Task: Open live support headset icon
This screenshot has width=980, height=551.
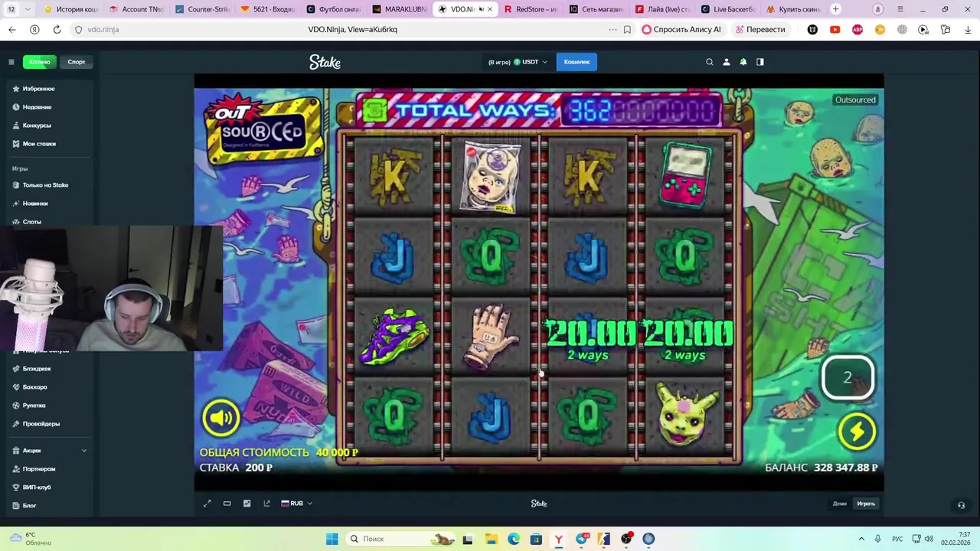Action: 961,505
